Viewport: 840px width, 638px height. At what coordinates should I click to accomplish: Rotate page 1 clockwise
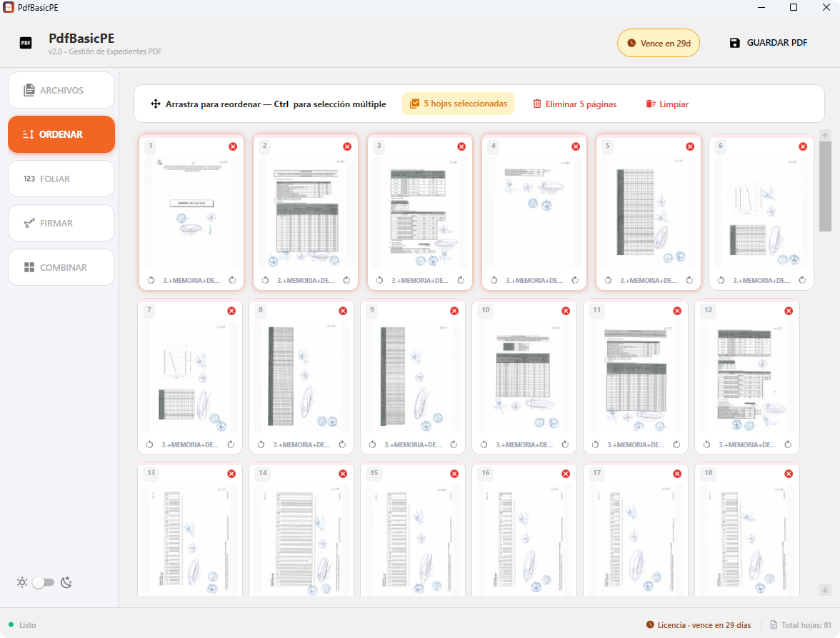click(x=233, y=280)
